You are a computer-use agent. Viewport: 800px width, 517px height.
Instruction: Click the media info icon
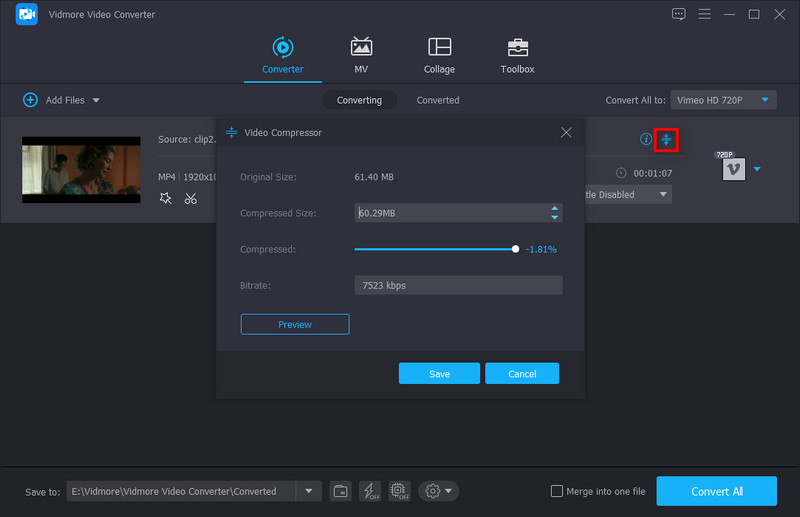646,139
